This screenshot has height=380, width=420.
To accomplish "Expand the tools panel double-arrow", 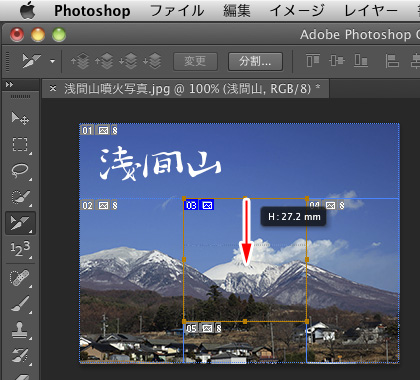I will click(x=9, y=85).
